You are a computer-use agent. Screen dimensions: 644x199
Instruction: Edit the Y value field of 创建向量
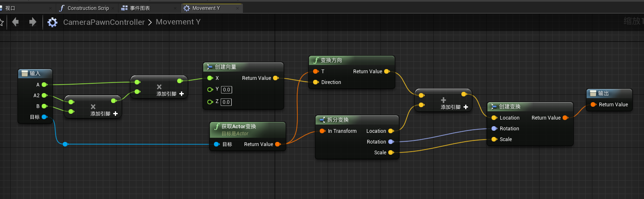point(226,89)
